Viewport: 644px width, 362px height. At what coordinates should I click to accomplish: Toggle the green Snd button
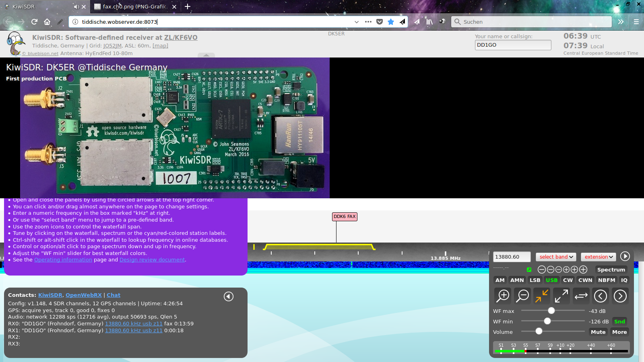click(x=619, y=321)
